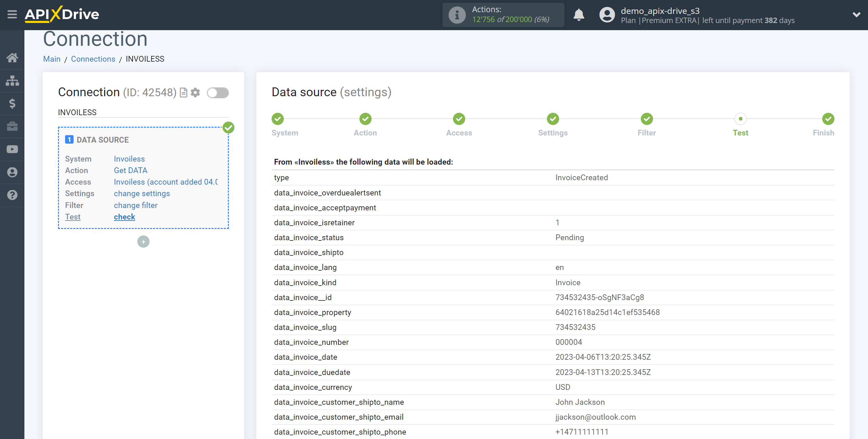This screenshot has width=868, height=439.
Task: Go to the System step
Action: 278,119
